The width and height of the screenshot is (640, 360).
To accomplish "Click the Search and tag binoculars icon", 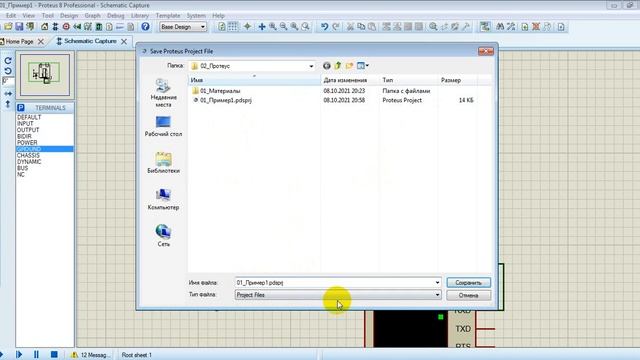I will pyautogui.click(x=500, y=27).
